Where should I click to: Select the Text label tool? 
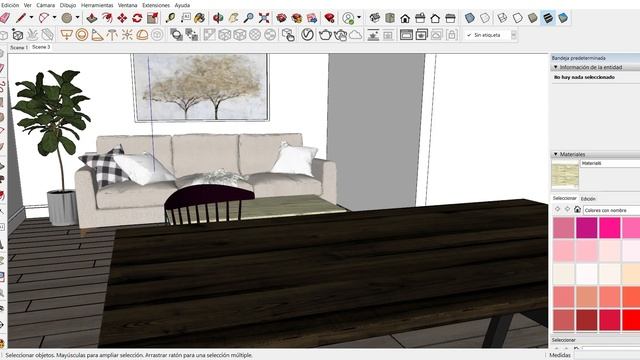pyautogui.click(x=185, y=18)
